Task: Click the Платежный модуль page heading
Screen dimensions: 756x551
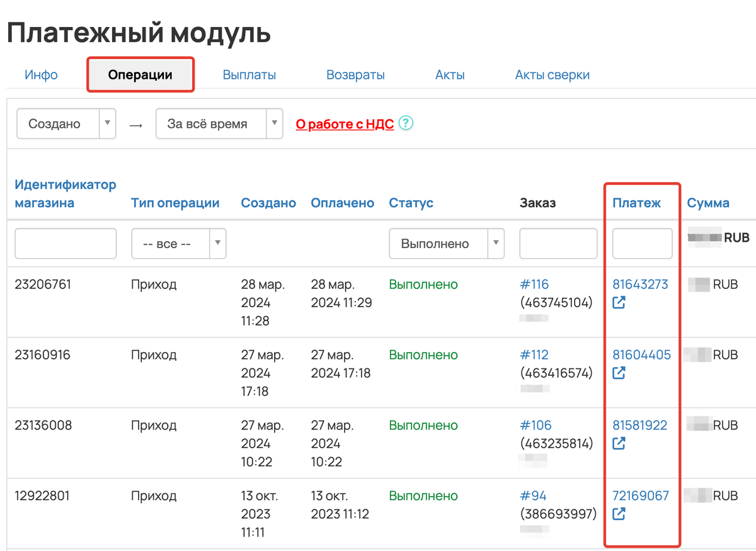Action: [139, 33]
